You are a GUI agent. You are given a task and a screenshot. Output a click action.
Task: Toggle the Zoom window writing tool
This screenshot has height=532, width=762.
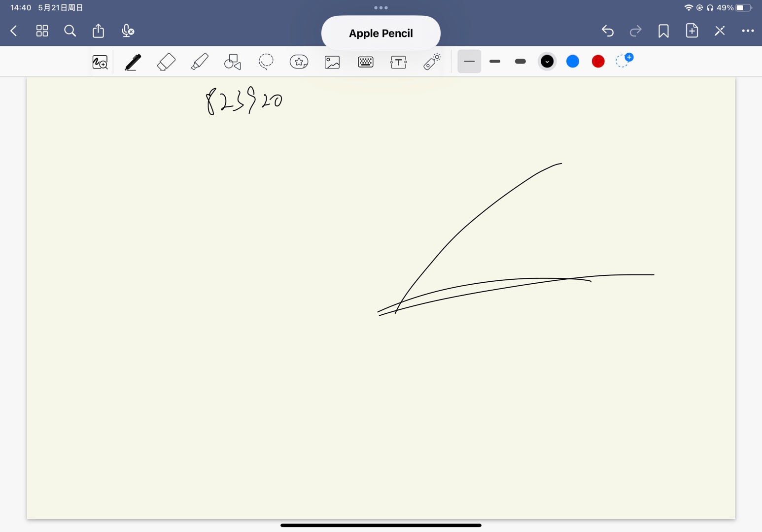pyautogui.click(x=100, y=62)
